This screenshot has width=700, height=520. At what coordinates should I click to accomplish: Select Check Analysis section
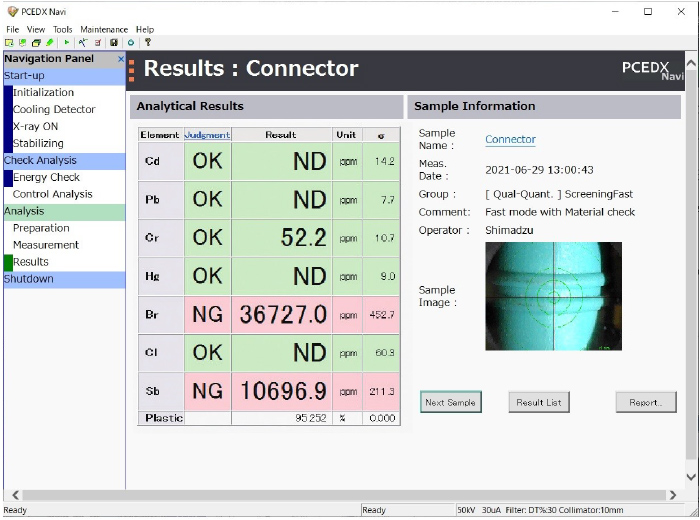64,161
